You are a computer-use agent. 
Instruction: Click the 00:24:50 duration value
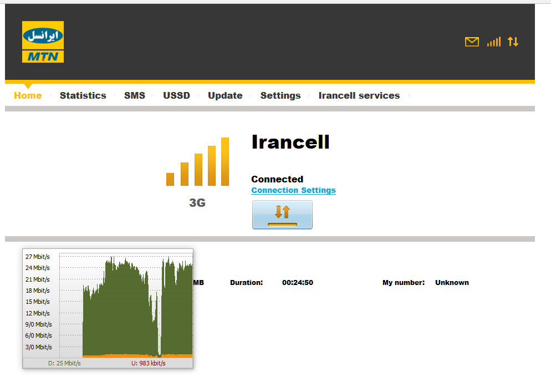click(x=298, y=283)
